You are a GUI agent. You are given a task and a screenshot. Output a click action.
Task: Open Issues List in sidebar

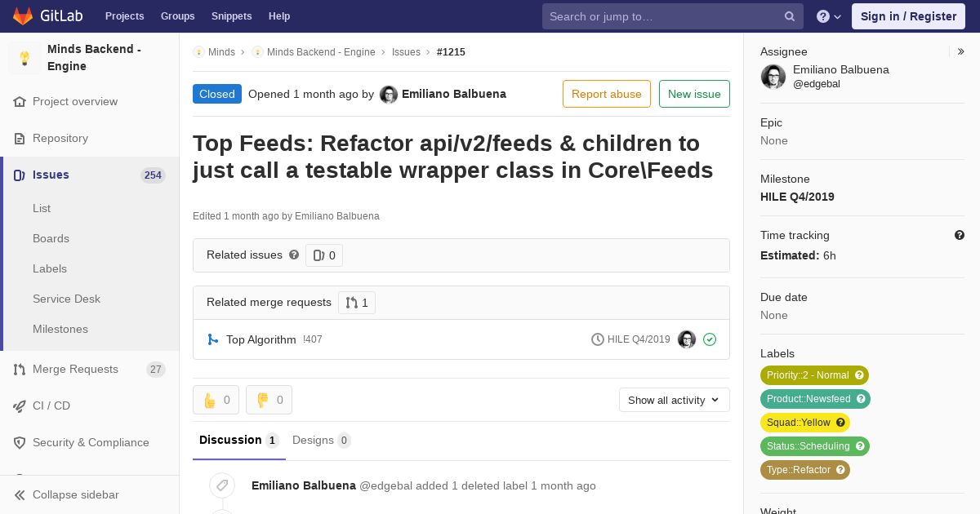point(42,209)
